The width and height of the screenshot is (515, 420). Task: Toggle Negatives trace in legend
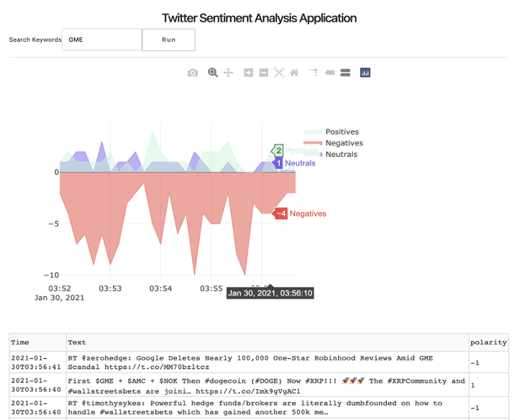click(x=345, y=143)
